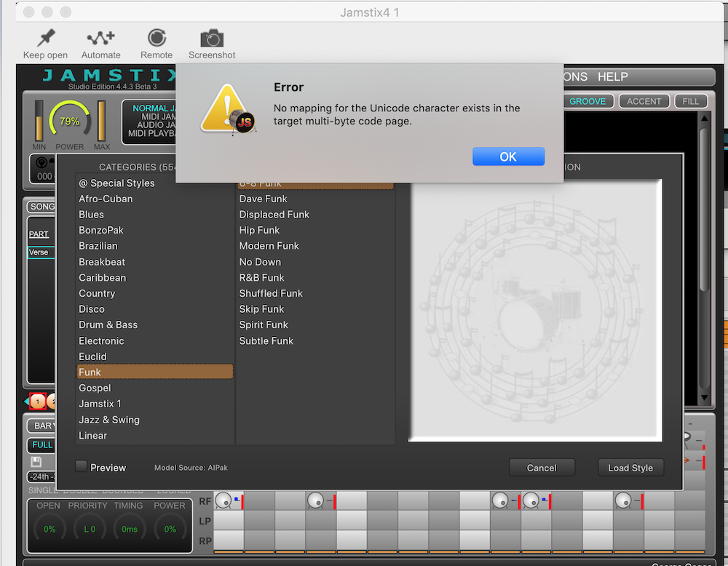Image resolution: width=728 pixels, height=566 pixels.
Task: Open the HELP menu
Action: (612, 77)
